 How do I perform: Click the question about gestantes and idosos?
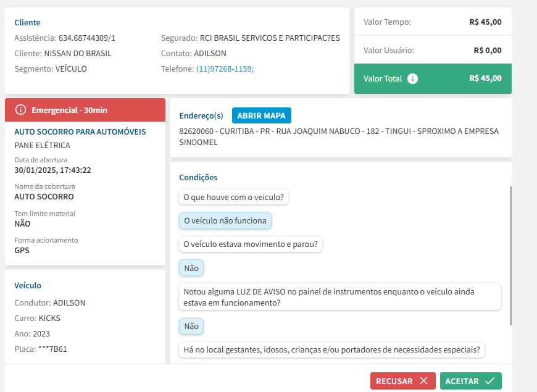[x=332, y=349]
